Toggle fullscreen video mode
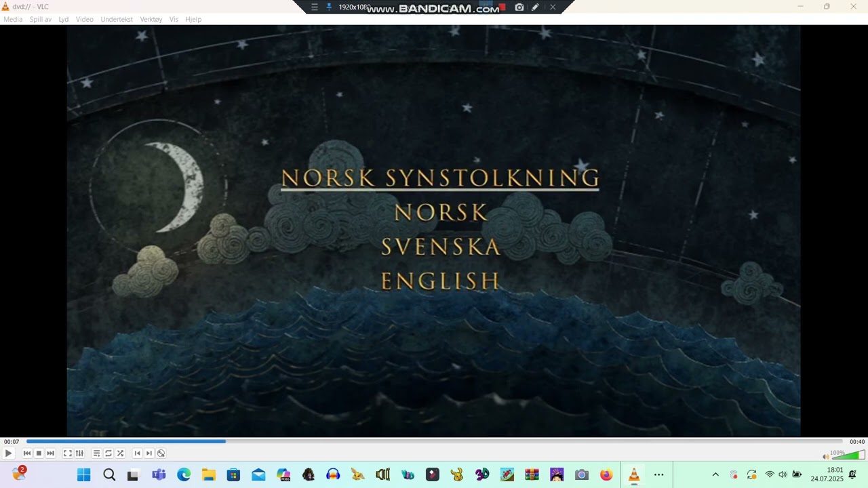The height and width of the screenshot is (488, 868). (x=68, y=453)
